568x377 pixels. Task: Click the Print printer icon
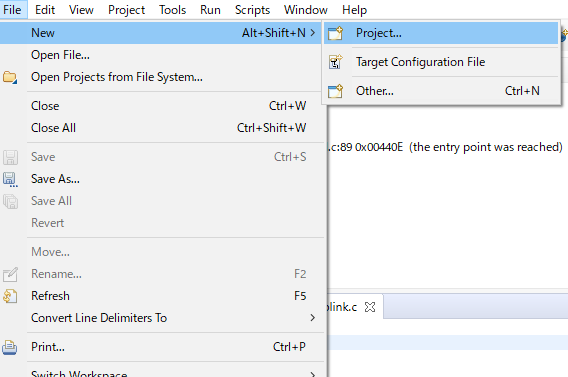[10, 348]
